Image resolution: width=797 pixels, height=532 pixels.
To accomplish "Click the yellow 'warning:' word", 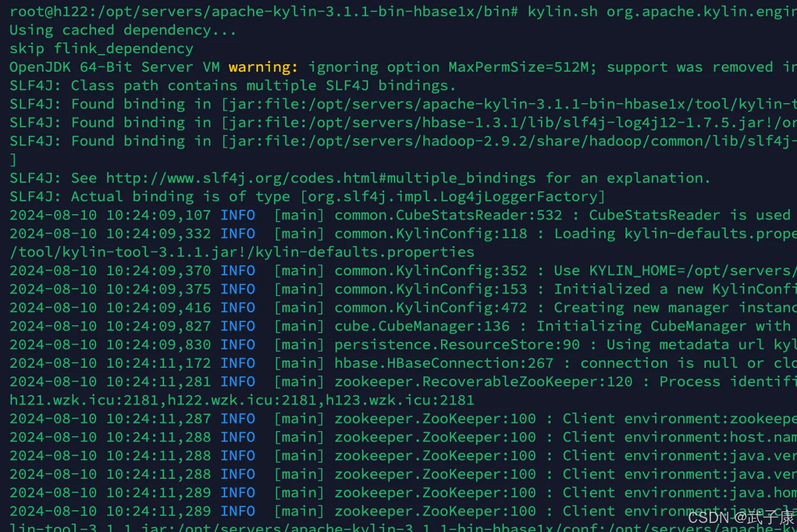I will (264, 67).
